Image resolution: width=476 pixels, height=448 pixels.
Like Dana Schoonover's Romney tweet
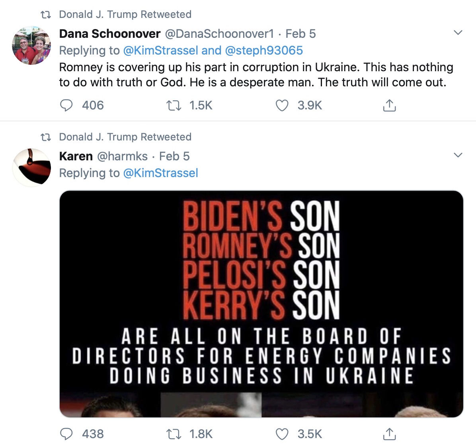click(282, 105)
